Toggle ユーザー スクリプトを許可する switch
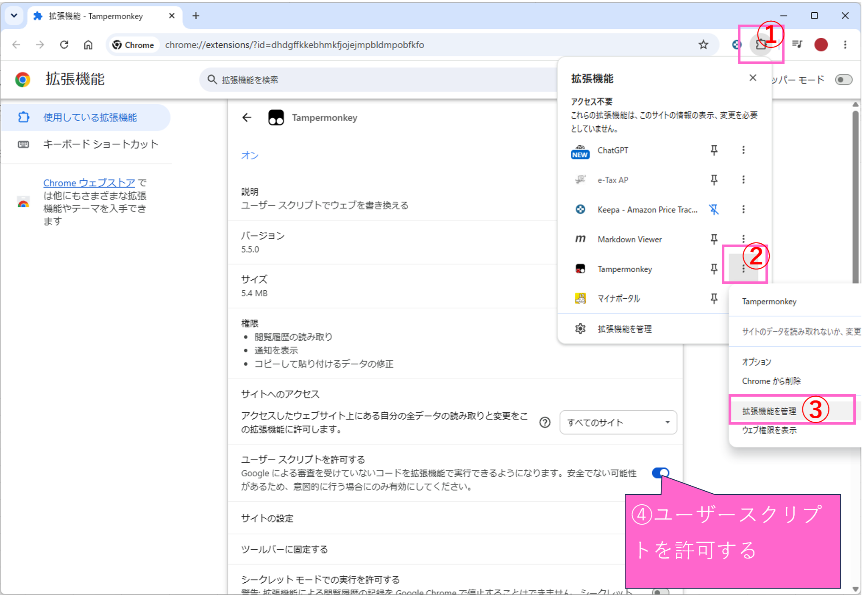 (x=661, y=473)
